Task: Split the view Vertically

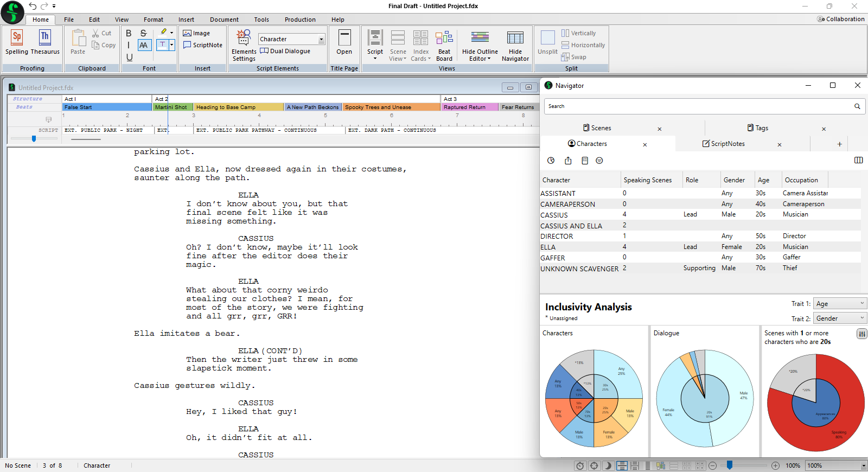Action: pos(578,33)
